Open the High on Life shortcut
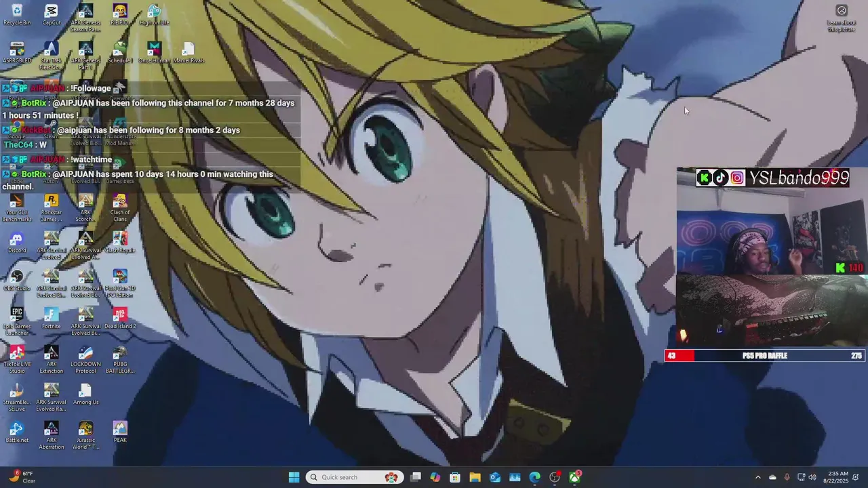Viewport: 868px width, 488px height. click(x=154, y=14)
